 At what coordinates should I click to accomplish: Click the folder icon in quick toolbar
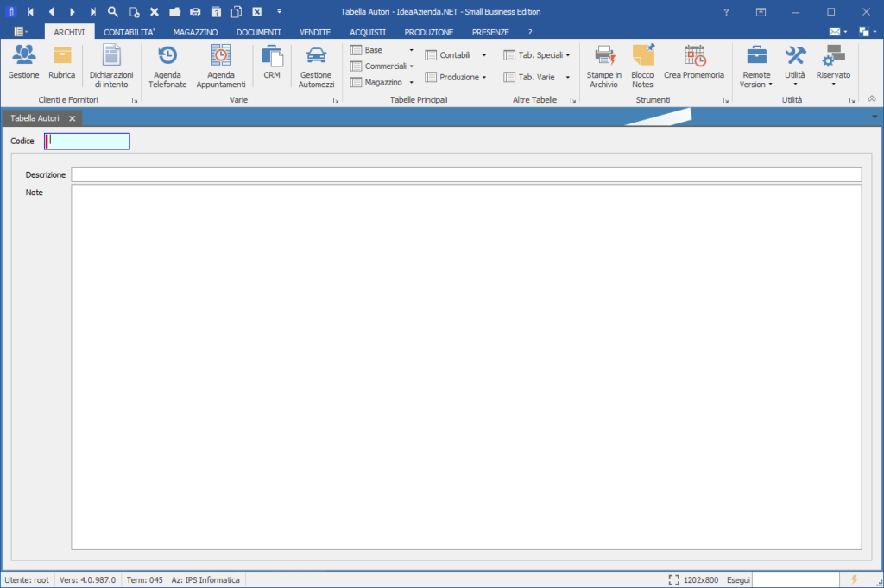[174, 11]
